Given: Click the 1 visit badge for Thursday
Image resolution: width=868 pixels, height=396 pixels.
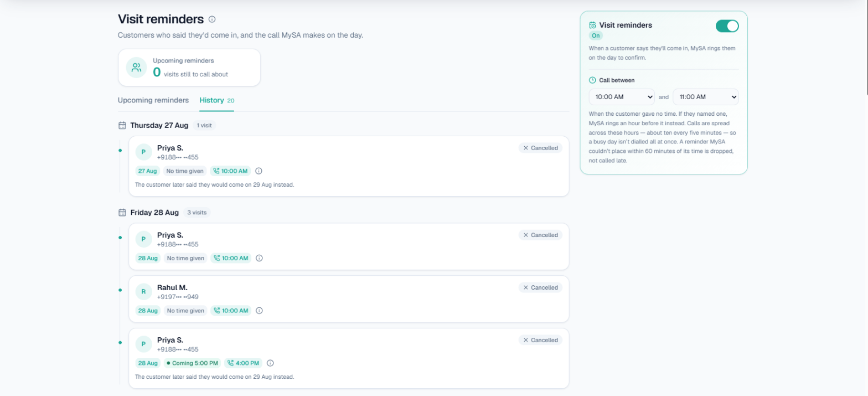Looking at the screenshot, I should (204, 125).
